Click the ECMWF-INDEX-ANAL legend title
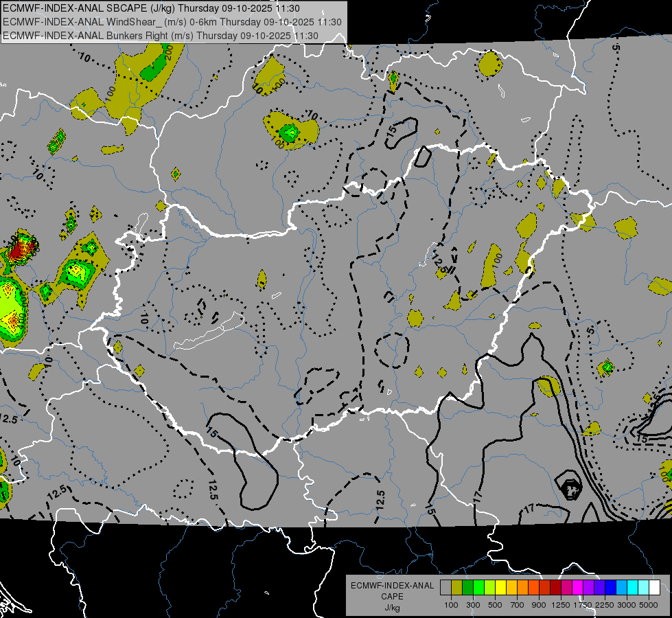This screenshot has height=618, width=672. [392, 586]
